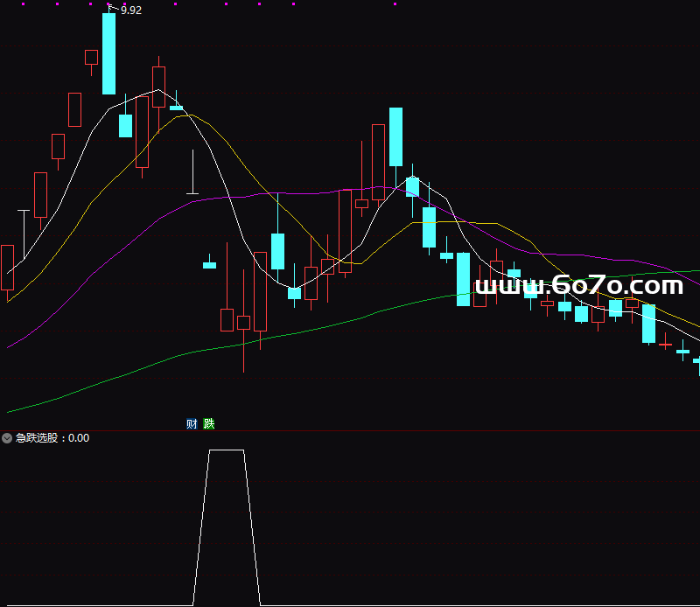Viewport: 700px width, 607px height.
Task: Click the green 跌 drop signal marker
Action: click(x=208, y=424)
